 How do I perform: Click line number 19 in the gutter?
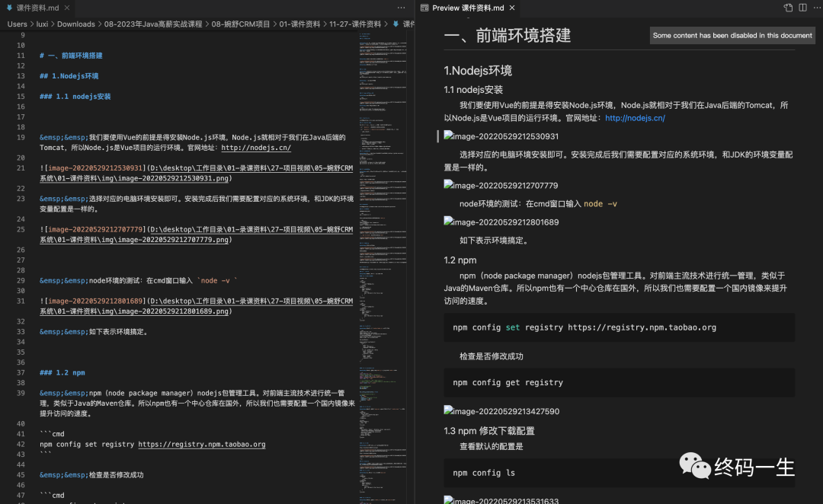pos(21,137)
